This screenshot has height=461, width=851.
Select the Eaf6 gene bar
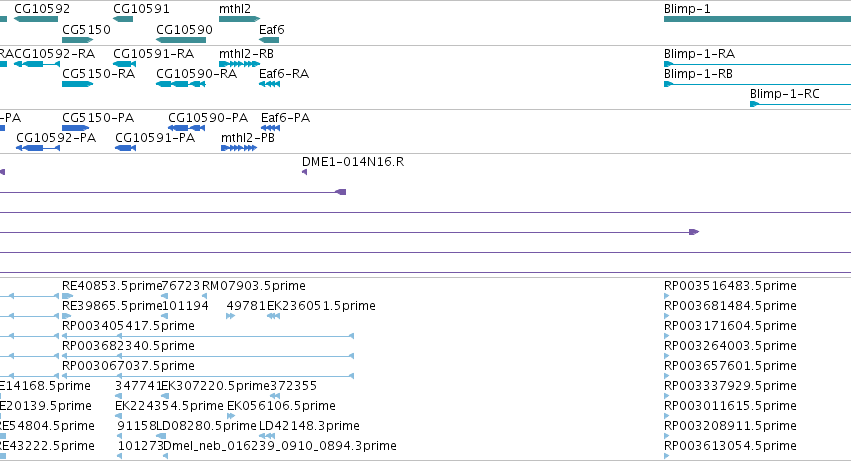[x=269, y=40]
